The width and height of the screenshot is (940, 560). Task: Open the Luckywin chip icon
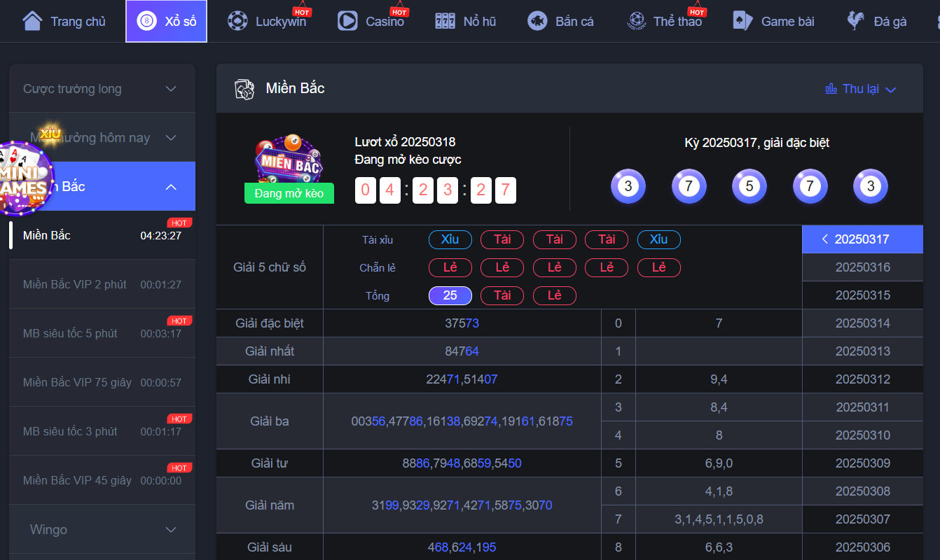coord(238,21)
